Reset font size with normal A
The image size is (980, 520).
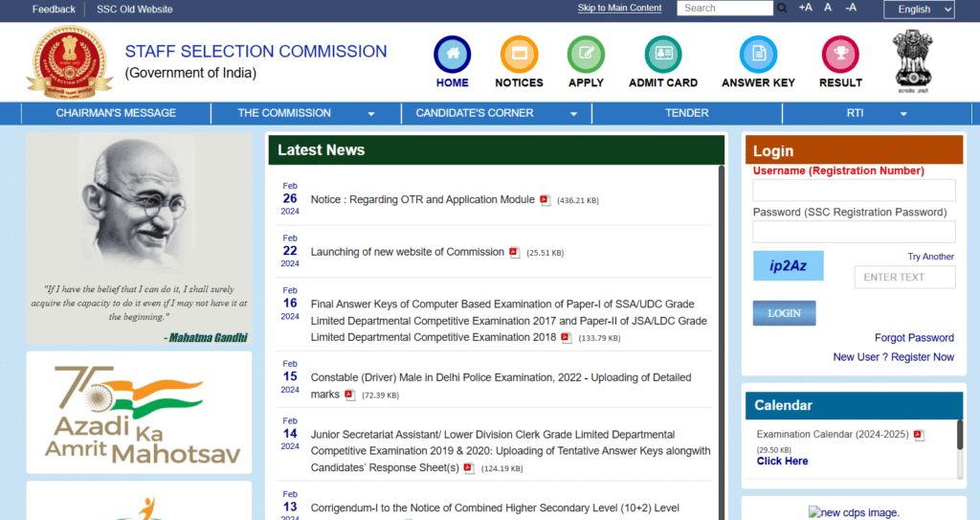828,8
